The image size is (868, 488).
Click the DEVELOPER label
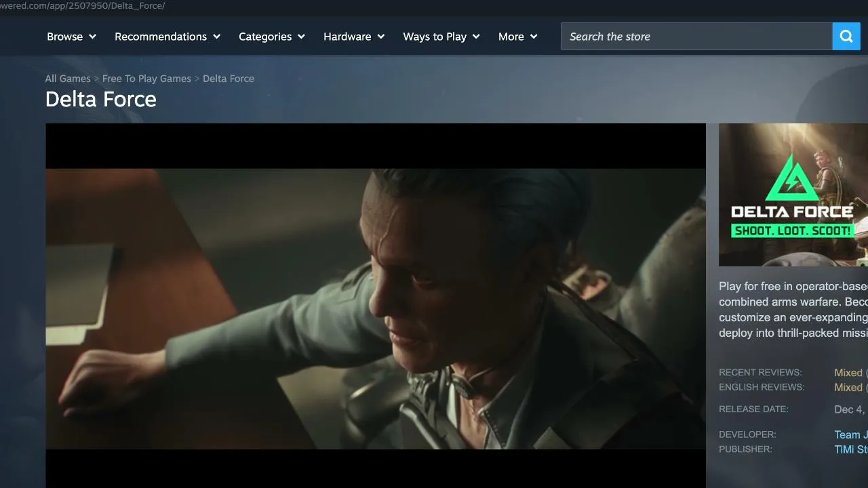tap(747, 434)
